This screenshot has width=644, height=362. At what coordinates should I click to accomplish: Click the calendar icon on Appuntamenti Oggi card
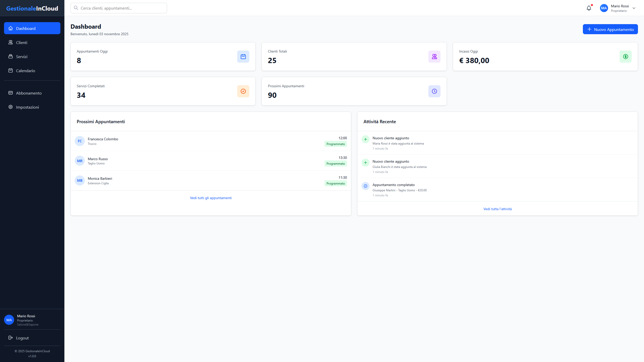pos(243,57)
